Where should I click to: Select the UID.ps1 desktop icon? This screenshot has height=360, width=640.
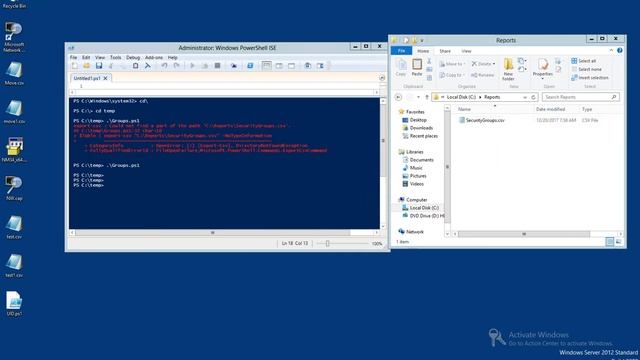pos(14,304)
